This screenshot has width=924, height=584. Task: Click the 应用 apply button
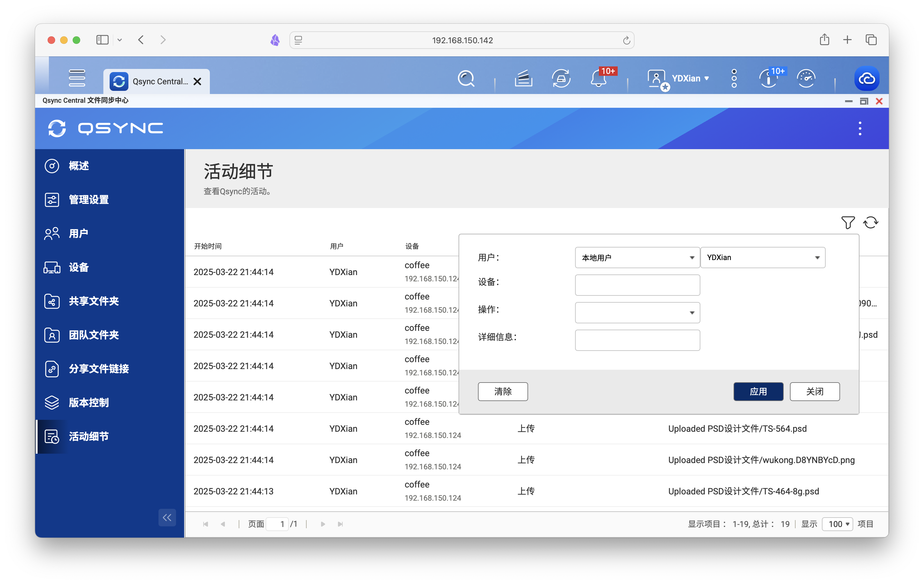(758, 391)
